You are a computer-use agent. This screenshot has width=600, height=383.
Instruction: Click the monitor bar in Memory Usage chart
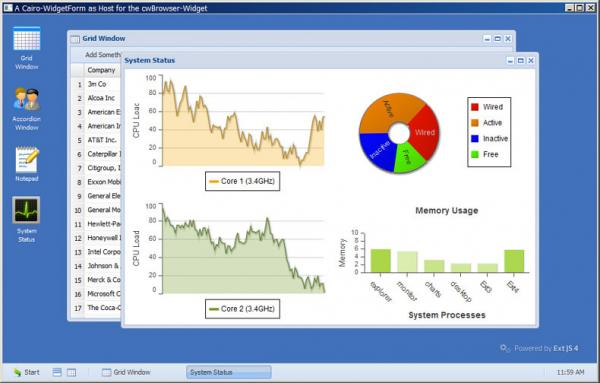[x=407, y=262]
